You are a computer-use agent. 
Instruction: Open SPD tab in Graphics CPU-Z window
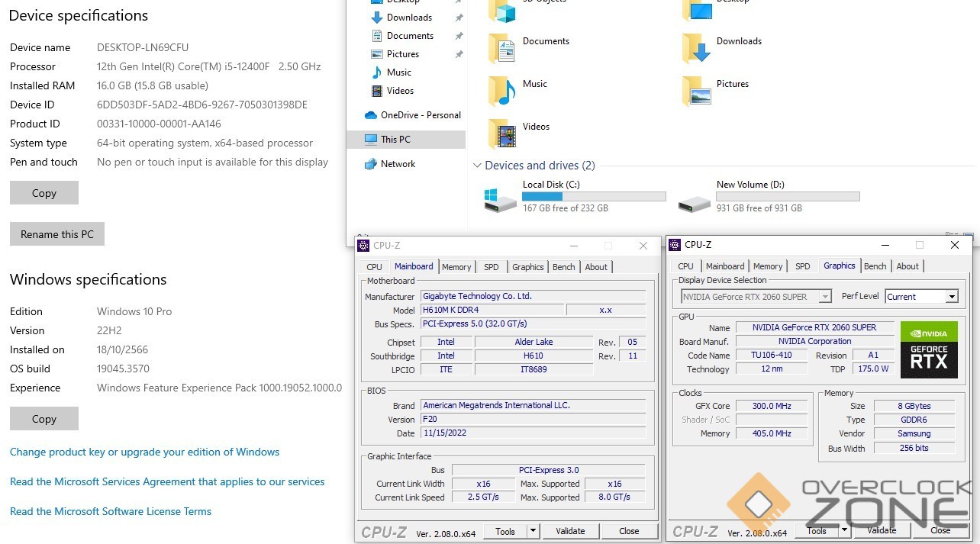[803, 266]
